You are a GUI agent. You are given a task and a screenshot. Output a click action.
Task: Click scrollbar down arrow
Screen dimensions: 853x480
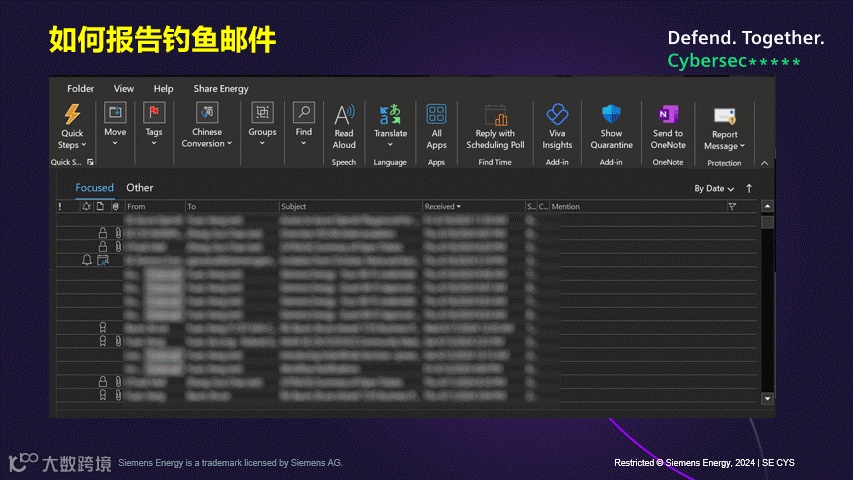pyautogui.click(x=767, y=398)
